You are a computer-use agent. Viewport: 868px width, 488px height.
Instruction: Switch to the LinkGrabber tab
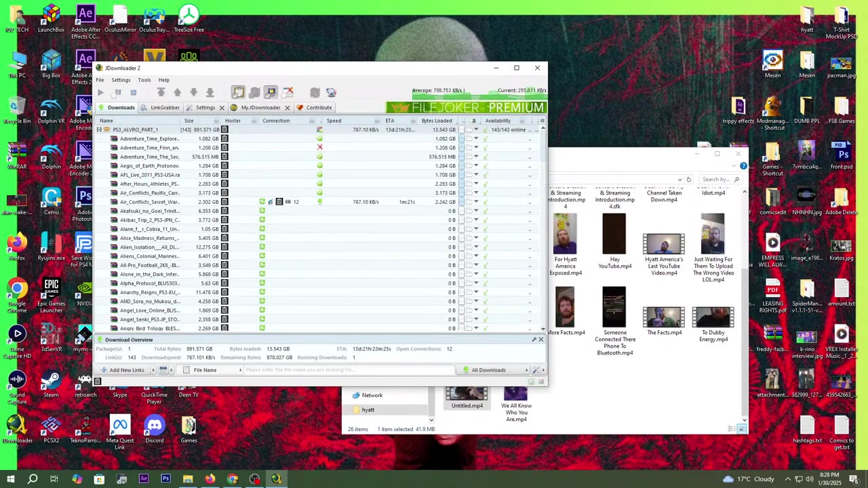[x=160, y=107]
